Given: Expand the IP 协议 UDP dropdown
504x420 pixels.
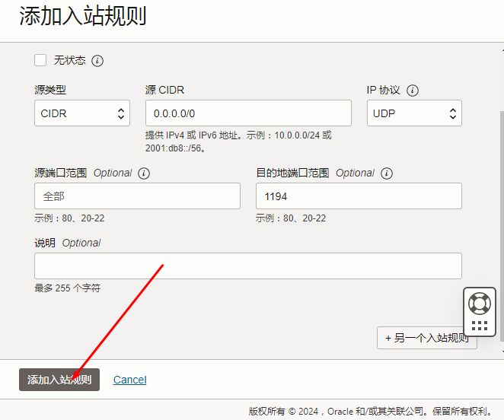Looking at the screenshot, I should tap(413, 113).
